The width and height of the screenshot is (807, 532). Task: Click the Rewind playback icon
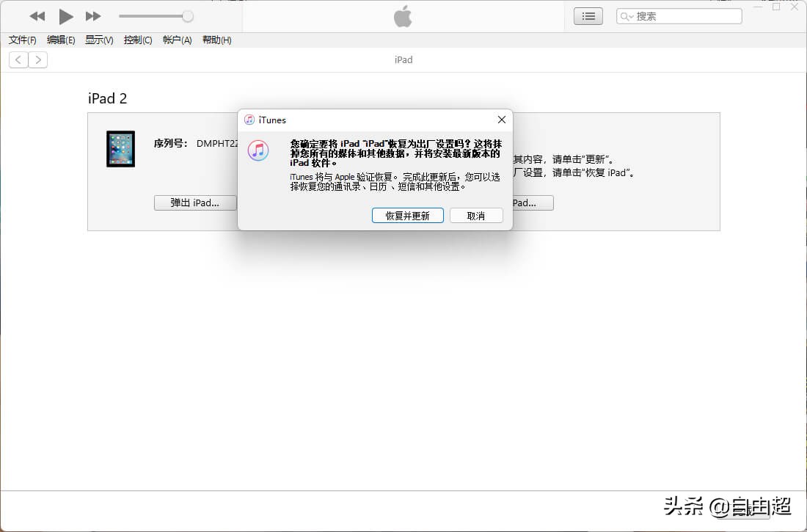coord(36,16)
